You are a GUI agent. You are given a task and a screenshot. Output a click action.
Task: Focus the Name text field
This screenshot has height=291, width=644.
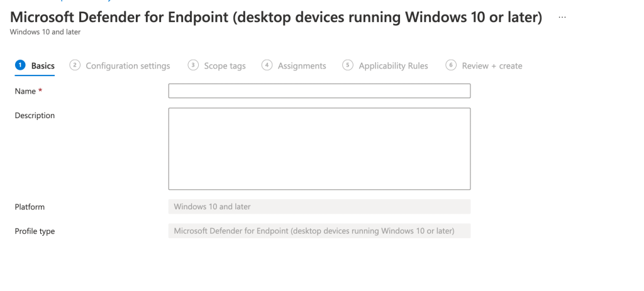click(x=319, y=91)
